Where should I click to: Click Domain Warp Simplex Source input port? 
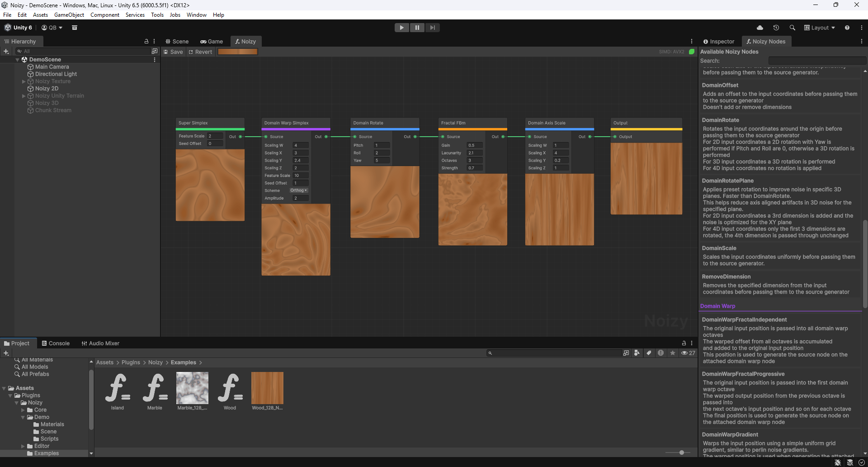click(x=266, y=137)
